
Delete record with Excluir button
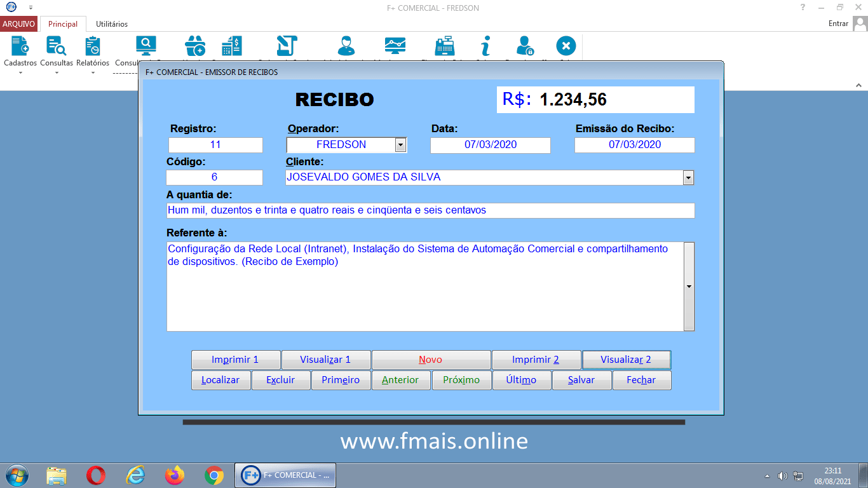point(281,380)
